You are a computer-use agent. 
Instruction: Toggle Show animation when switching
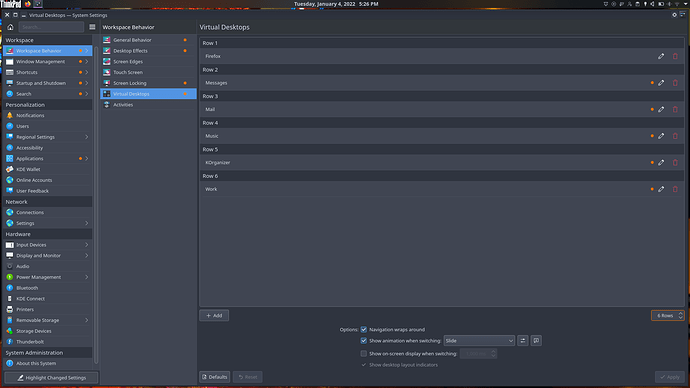(363, 340)
